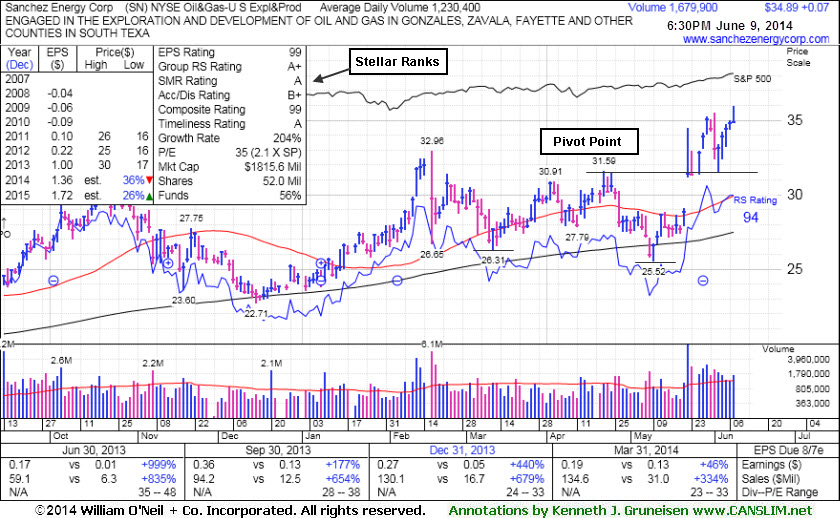Click the +440% earnings change value
Image resolution: width=840 pixels, height=518 pixels.
point(527,464)
